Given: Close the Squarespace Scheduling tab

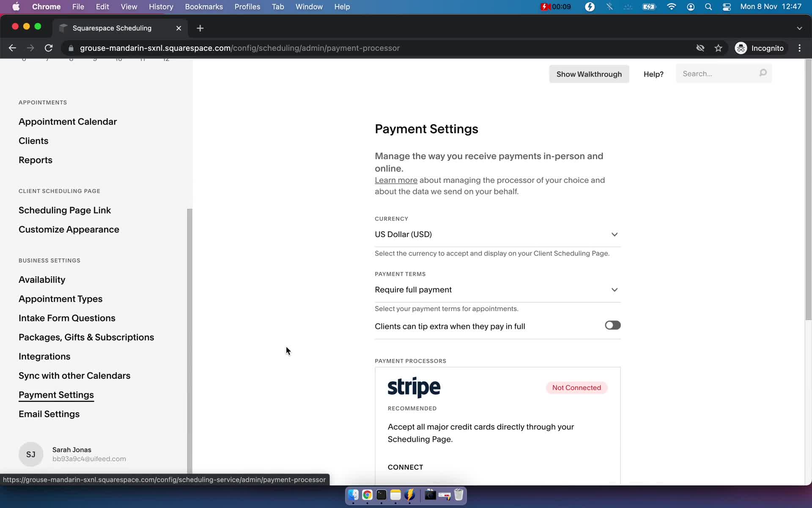Looking at the screenshot, I should (178, 28).
